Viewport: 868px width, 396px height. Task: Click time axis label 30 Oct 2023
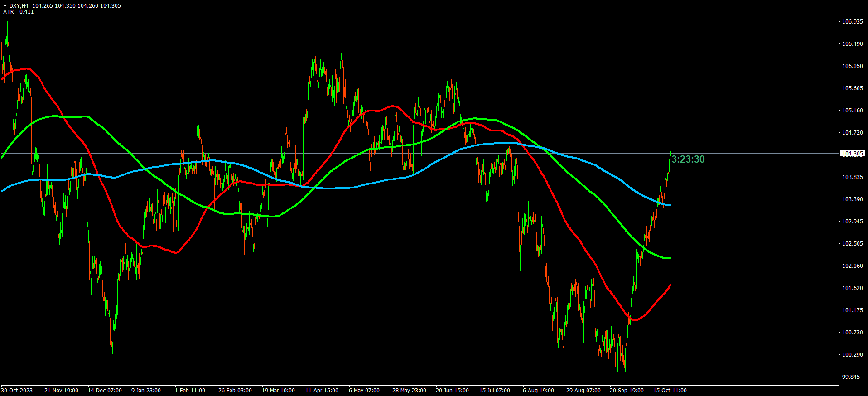(x=17, y=391)
